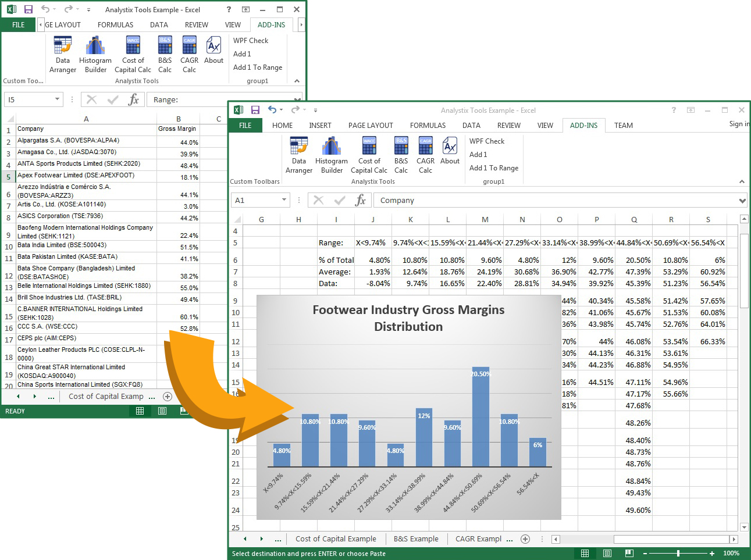Switch to HOME tab in front window
The image size is (751, 560).
click(x=282, y=125)
